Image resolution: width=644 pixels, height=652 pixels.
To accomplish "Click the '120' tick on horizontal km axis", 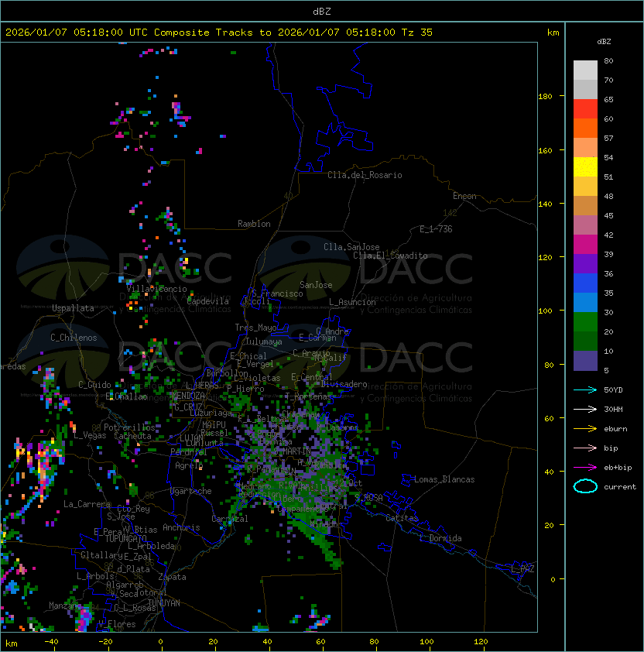I will [x=481, y=642].
